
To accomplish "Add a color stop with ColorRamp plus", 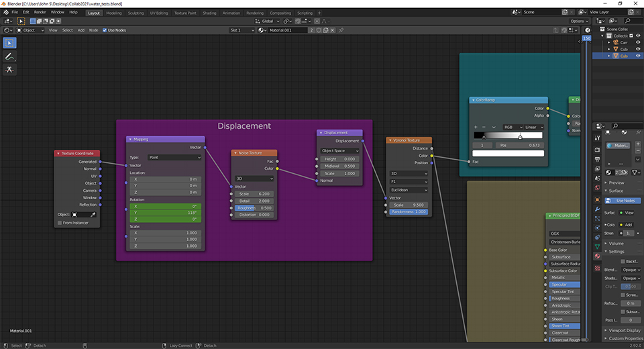I will point(476,127).
